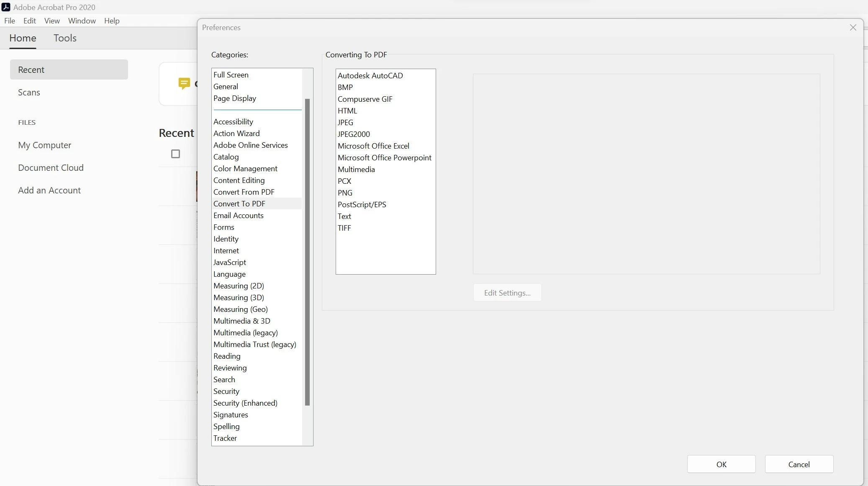The width and height of the screenshot is (868, 486).
Task: Select the Convert From PDF category
Action: tap(244, 192)
